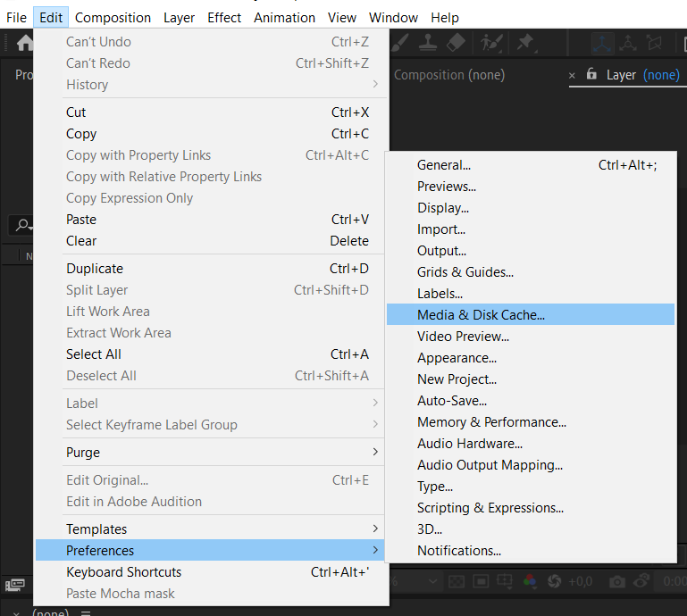This screenshot has height=616, width=687.
Task: Select the Puppet Pin tool
Action: tap(525, 43)
